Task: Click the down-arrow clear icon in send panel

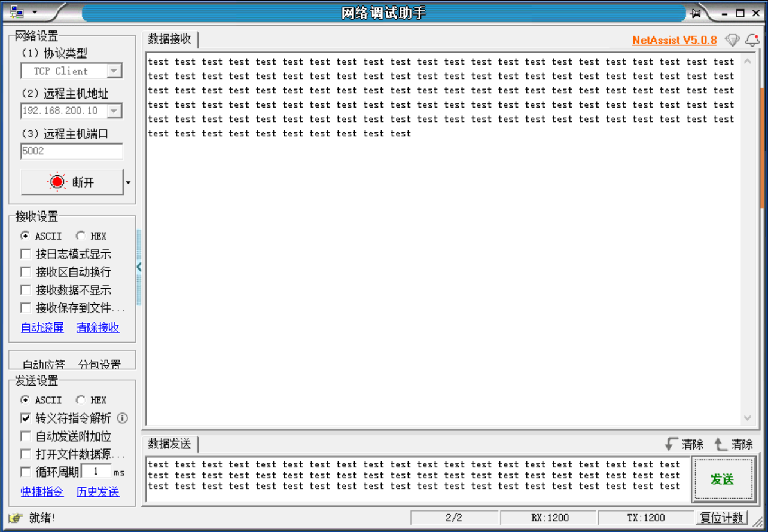Action: (670, 444)
